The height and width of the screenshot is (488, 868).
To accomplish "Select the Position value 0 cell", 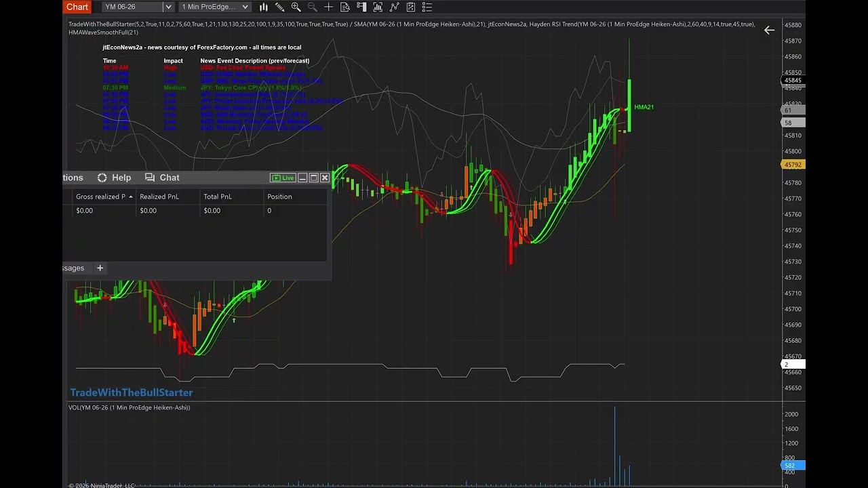I will coord(295,211).
